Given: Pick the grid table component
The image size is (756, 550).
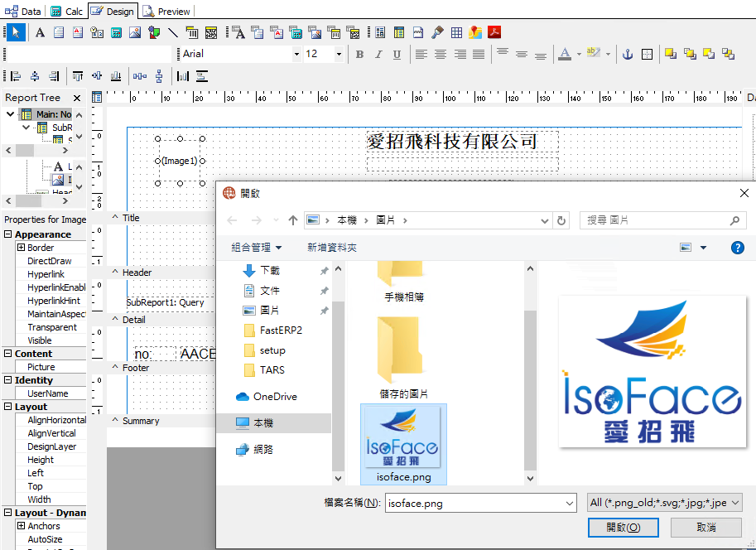Looking at the screenshot, I should click(x=456, y=32).
